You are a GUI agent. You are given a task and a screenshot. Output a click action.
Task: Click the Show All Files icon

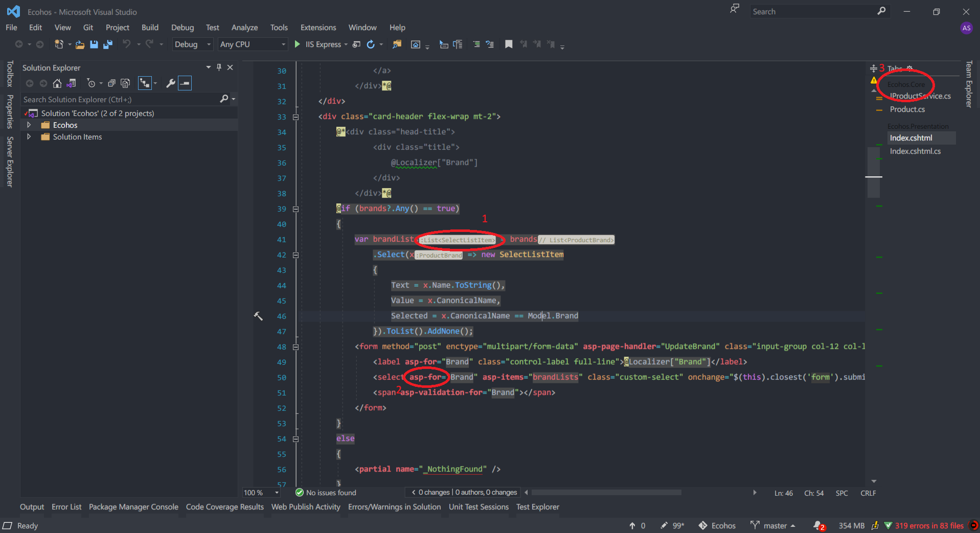[x=125, y=83]
